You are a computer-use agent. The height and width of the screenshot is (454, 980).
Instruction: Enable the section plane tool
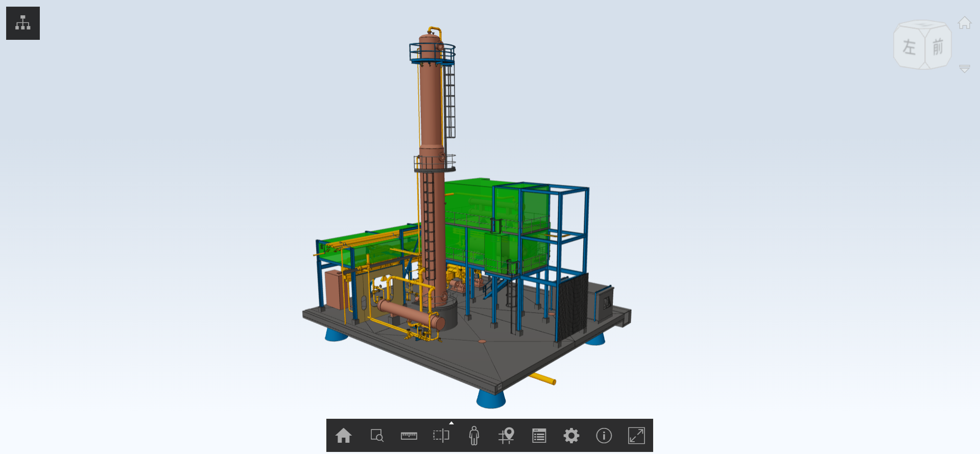(441, 436)
